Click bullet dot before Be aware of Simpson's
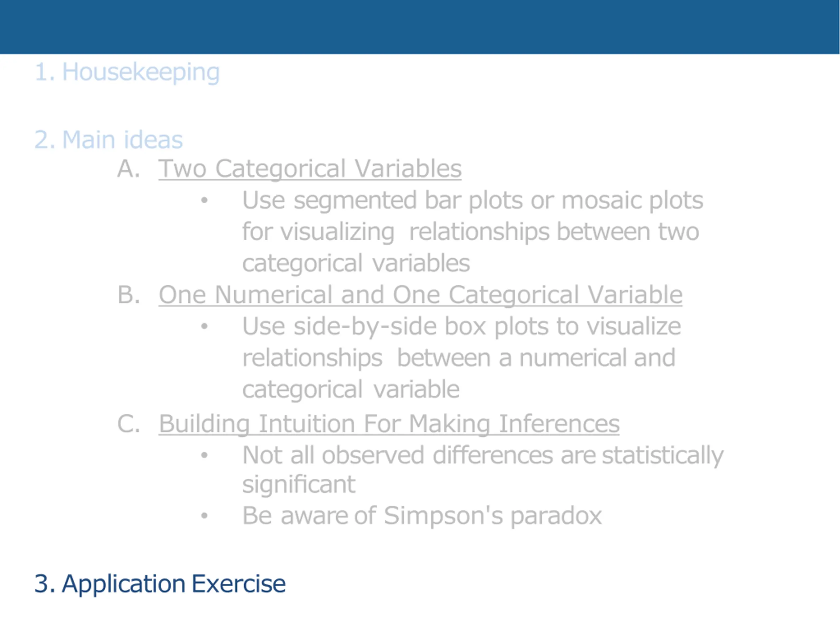This screenshot has height=631, width=840. coord(204,515)
